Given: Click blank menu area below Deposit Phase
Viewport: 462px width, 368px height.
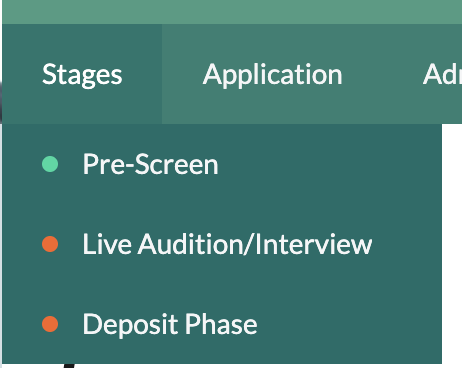Looking at the screenshot, I should coord(222,352).
